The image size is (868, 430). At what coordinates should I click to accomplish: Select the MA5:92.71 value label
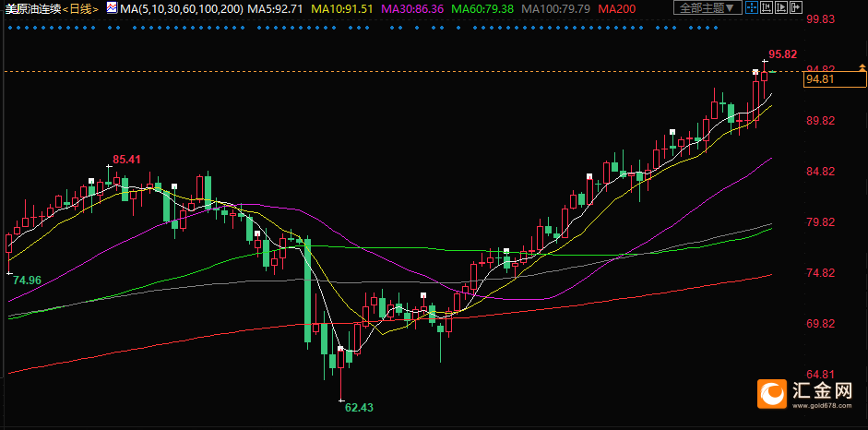pos(276,9)
